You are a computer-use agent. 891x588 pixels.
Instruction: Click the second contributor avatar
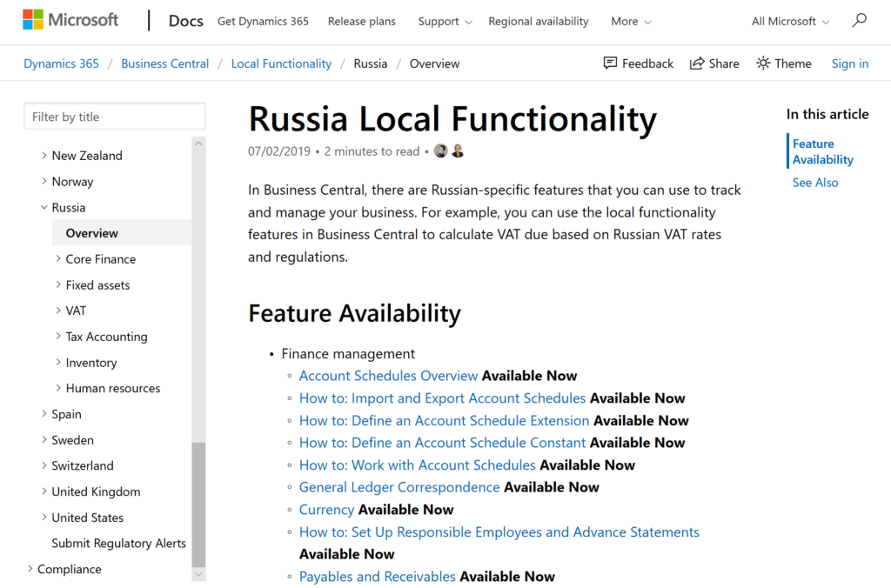point(458,150)
